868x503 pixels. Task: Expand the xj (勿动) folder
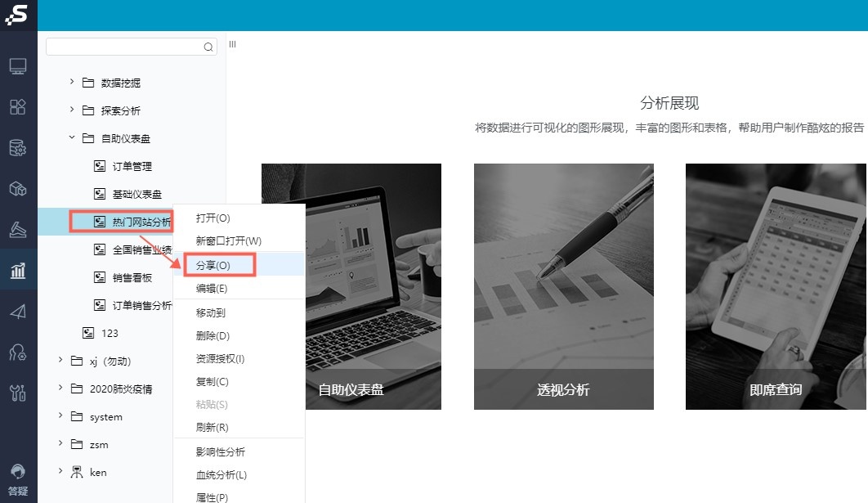pyautogui.click(x=60, y=360)
